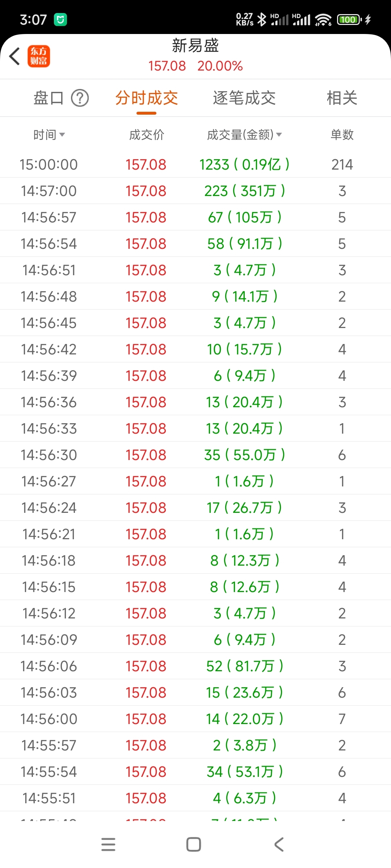
Task: Open the 东方财富 app logo
Action: (39, 56)
